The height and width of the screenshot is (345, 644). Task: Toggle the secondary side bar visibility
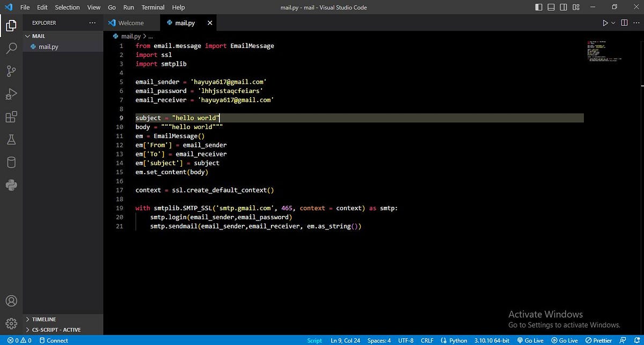coord(563,7)
